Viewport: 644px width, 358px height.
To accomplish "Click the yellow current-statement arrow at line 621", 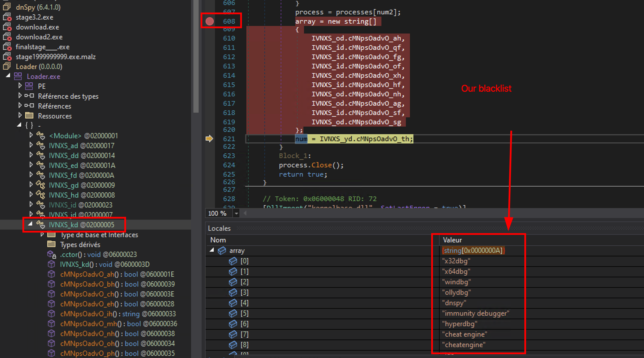I will pyautogui.click(x=209, y=139).
